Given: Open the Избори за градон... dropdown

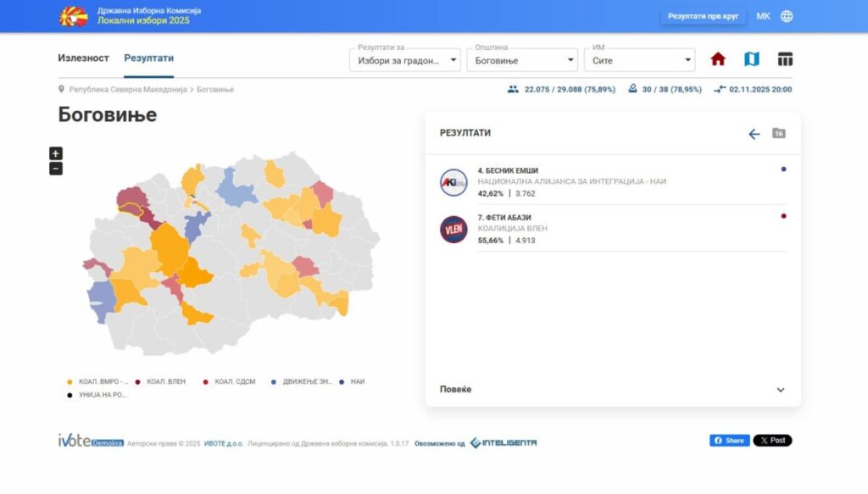Looking at the screenshot, I should click(x=406, y=59).
